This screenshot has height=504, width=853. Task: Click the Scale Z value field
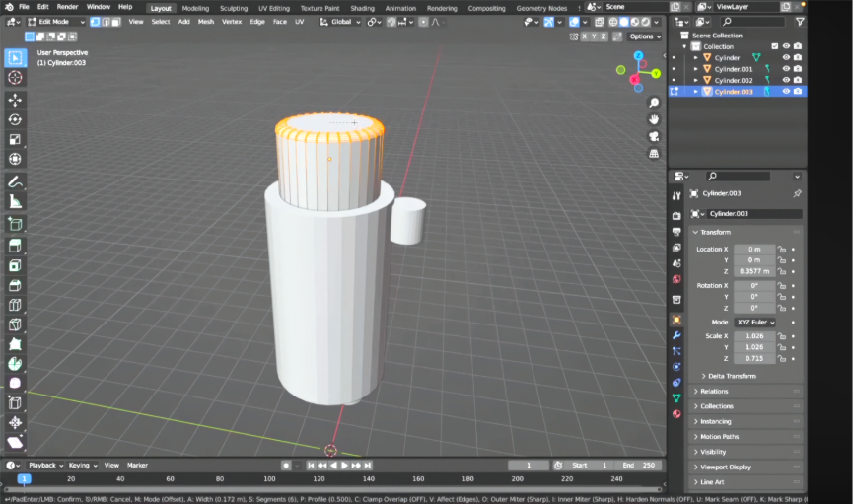pos(754,358)
